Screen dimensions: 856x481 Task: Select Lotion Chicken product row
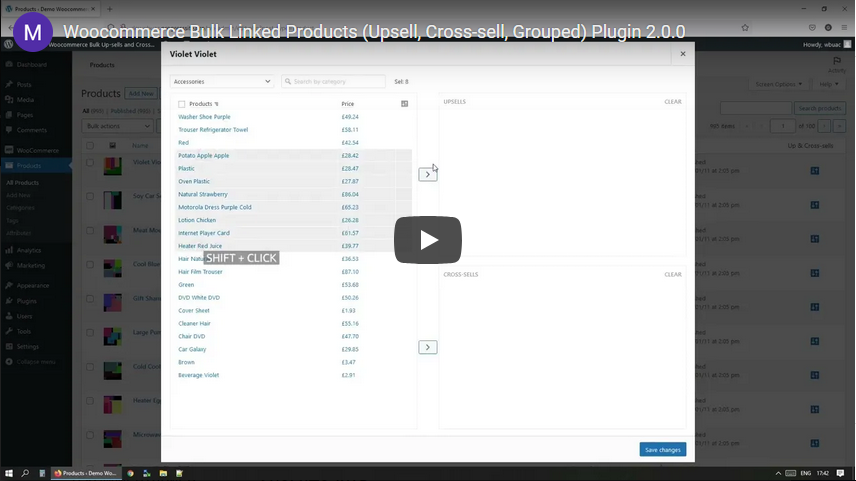coord(294,220)
